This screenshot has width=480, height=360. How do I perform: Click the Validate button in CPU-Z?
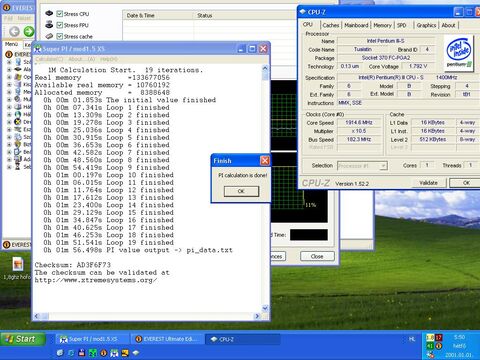tap(428, 183)
